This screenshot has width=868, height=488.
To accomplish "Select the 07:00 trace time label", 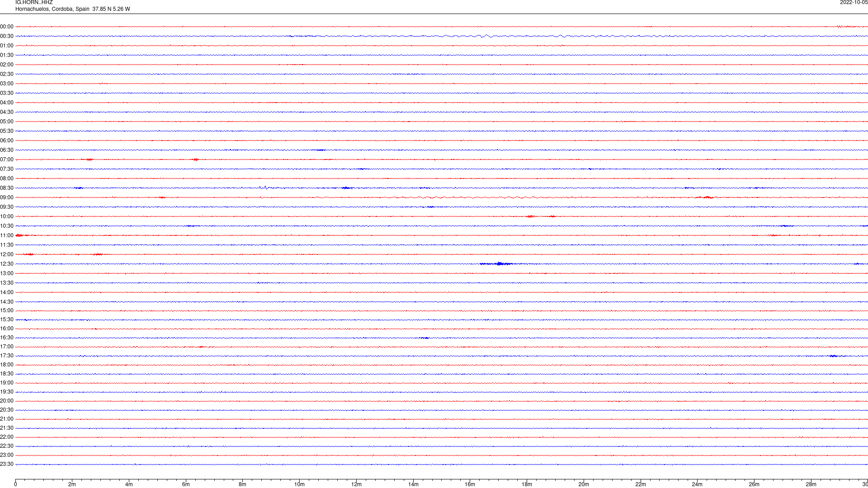I will [7, 160].
